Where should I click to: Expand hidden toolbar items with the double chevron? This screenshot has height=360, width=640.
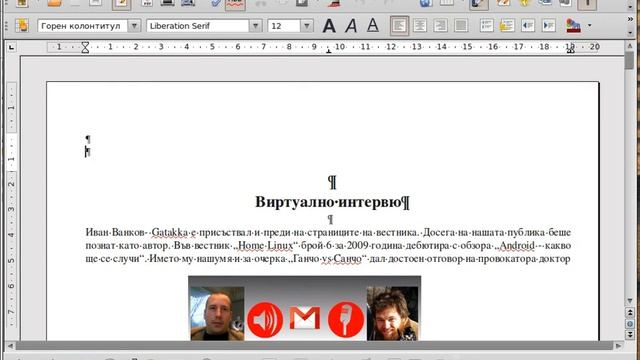(630, 19)
